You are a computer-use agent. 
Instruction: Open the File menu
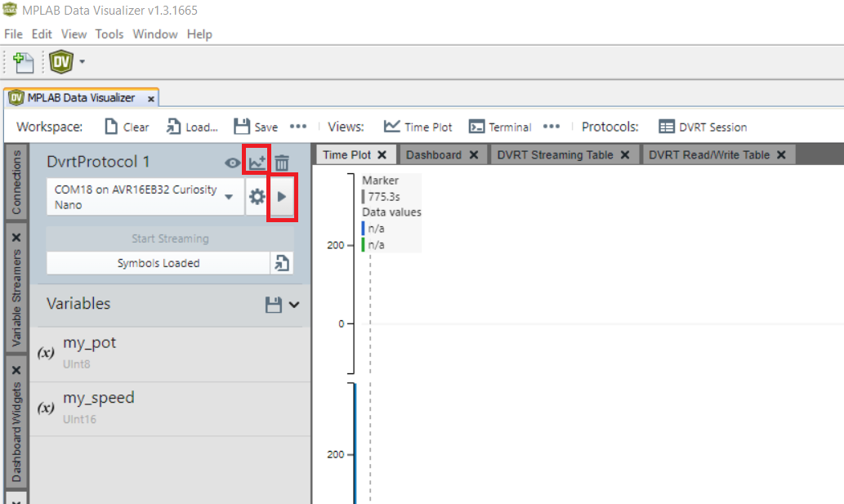point(13,33)
